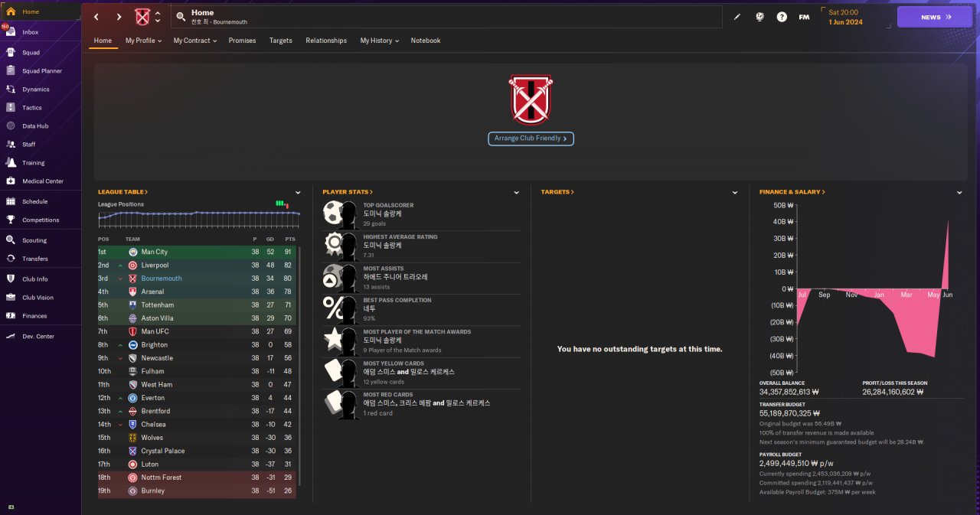Select Arsenal in the league table

(197, 292)
